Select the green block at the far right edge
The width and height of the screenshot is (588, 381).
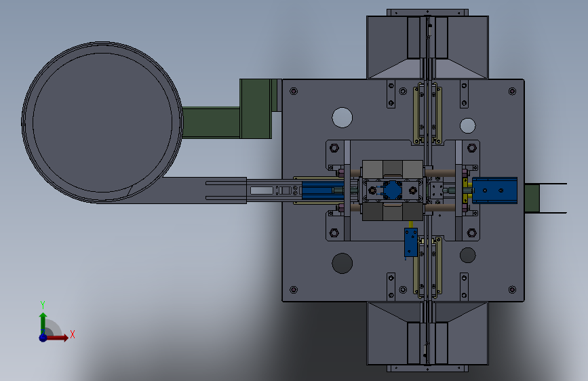point(532,199)
